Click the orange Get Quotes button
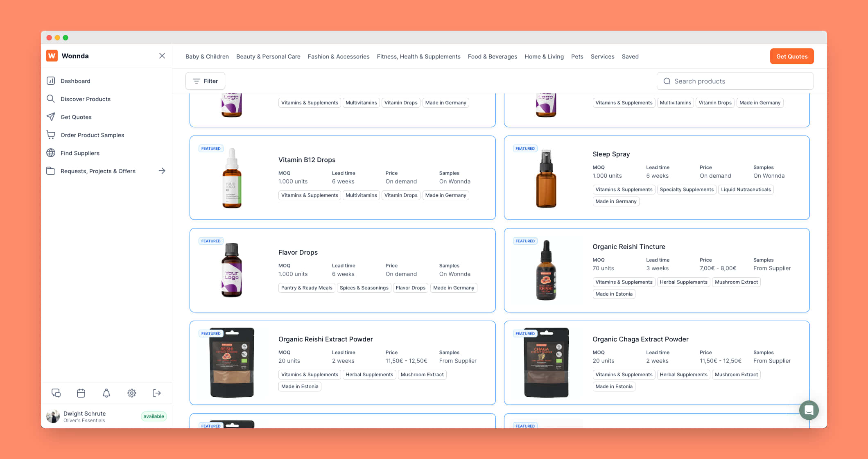The width and height of the screenshot is (868, 459). (x=792, y=57)
